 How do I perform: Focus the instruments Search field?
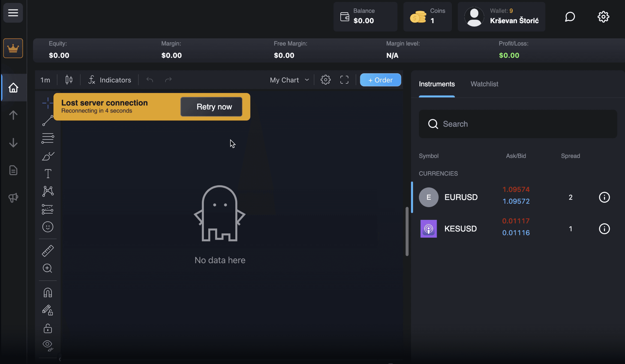point(518,124)
